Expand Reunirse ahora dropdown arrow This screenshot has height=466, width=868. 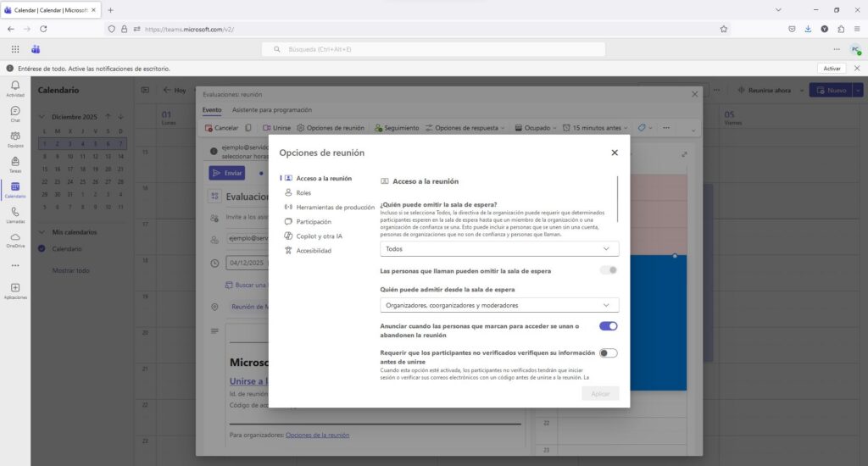coord(801,90)
